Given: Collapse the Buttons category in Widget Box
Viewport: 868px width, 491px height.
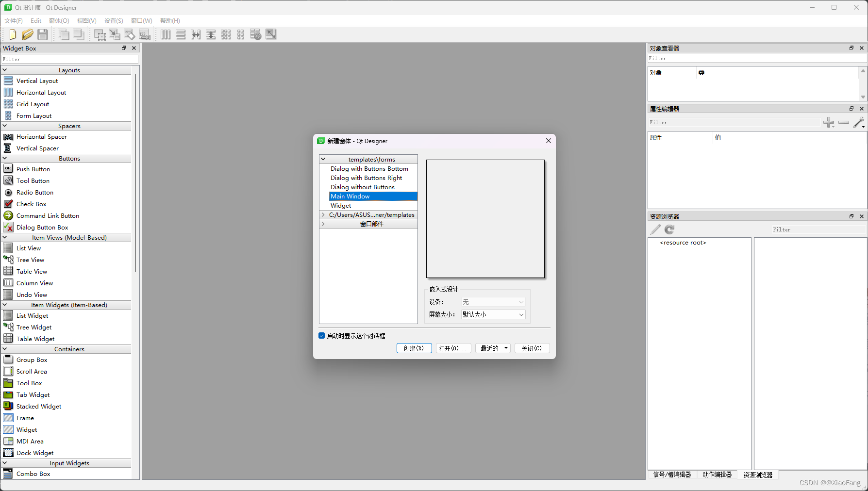Looking at the screenshot, I should click(5, 158).
